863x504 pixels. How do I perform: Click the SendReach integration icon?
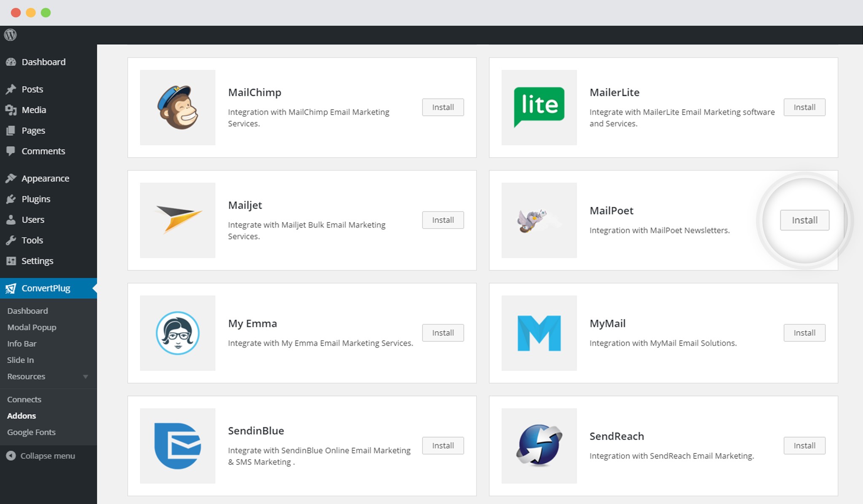[538, 445]
